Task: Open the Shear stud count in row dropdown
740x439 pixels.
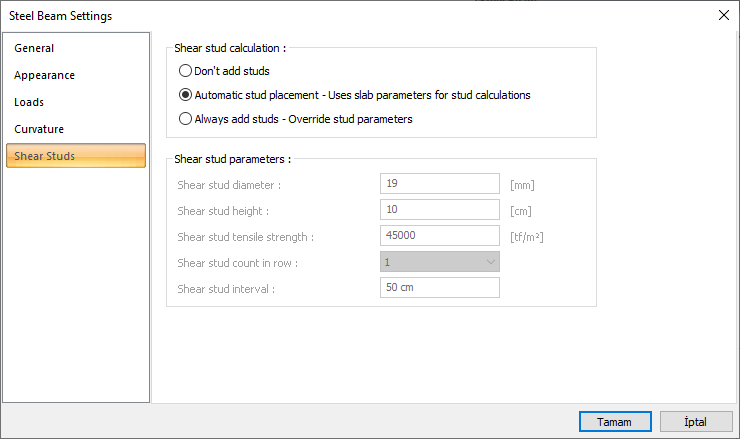Action: 439,262
